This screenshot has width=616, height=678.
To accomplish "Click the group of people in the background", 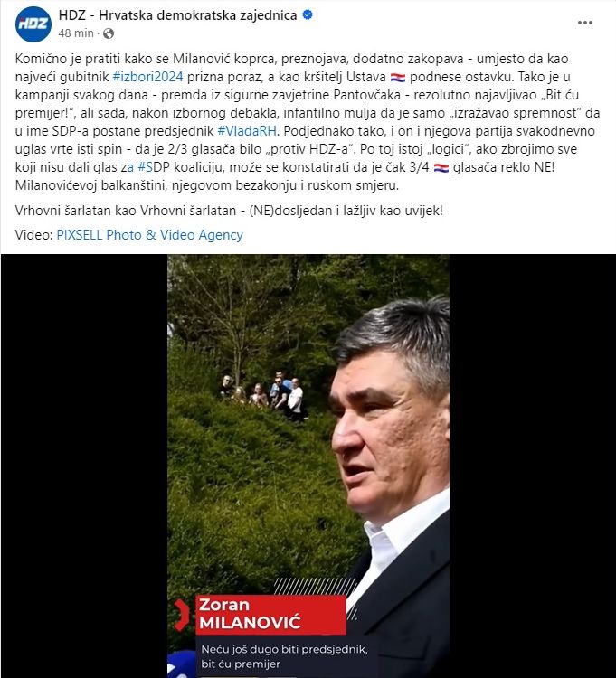I will 263,395.
